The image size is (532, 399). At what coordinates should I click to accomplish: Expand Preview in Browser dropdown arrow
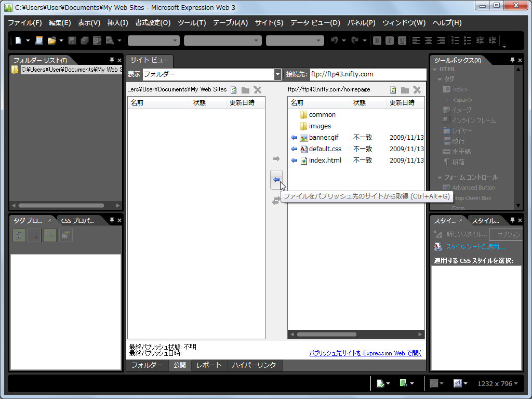pyautogui.click(x=119, y=41)
